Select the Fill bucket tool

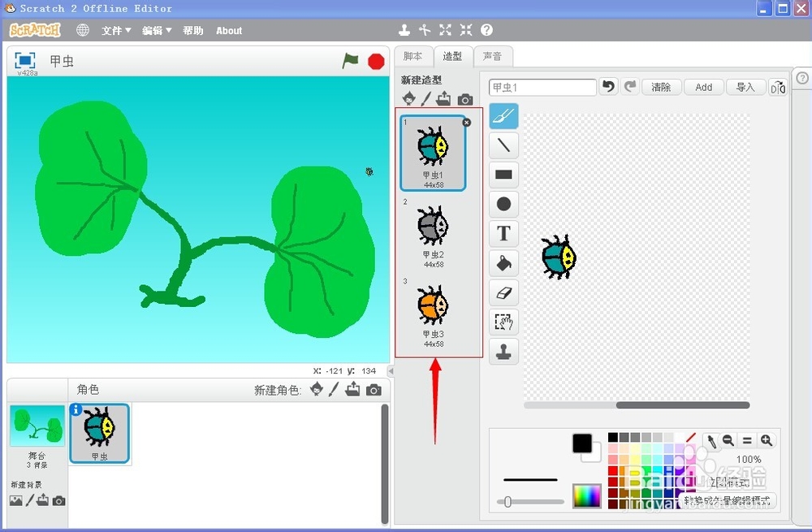504,263
